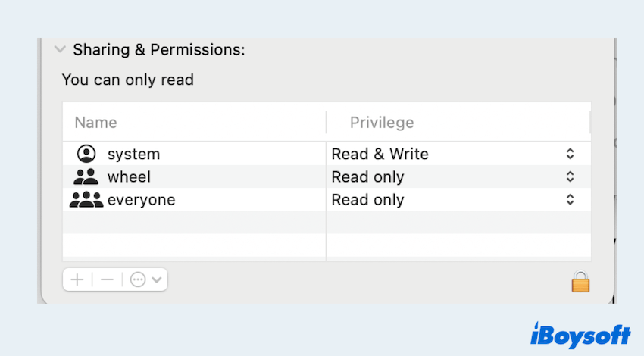
Task: Select the everyone group icon
Action: coord(86,200)
